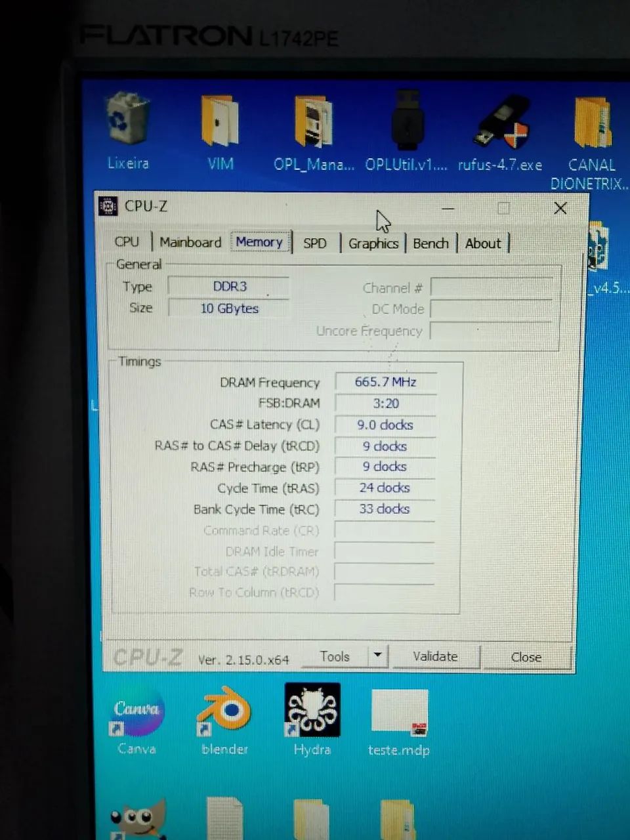Image resolution: width=630 pixels, height=840 pixels.
Task: Click the 9.0 clocks CAS latency value
Action: click(x=386, y=425)
